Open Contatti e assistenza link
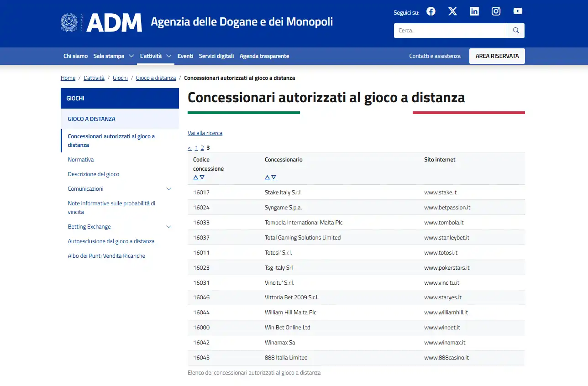The image size is (588, 386). [x=435, y=56]
